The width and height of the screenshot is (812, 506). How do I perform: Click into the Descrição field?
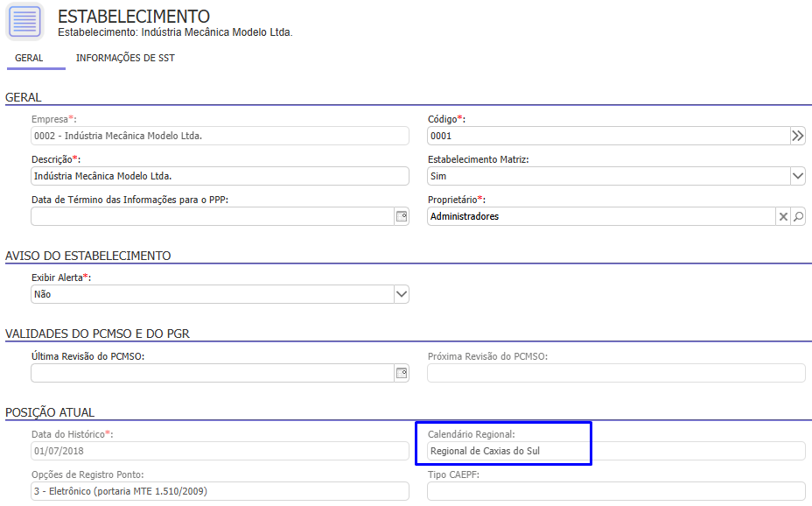pos(219,176)
